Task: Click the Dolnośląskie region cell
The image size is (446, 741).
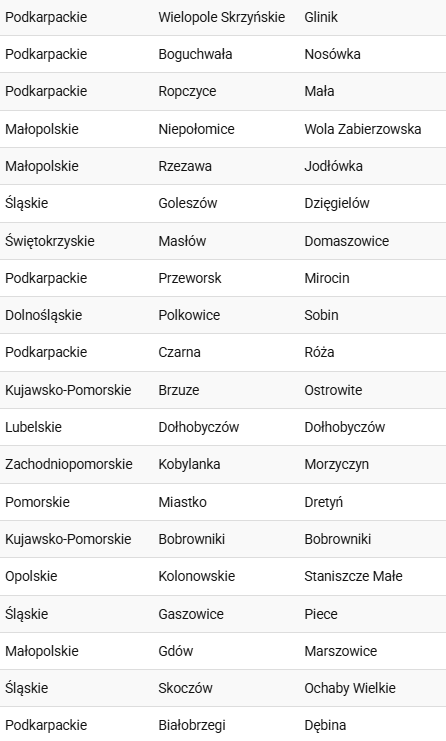Action: click(x=43, y=315)
